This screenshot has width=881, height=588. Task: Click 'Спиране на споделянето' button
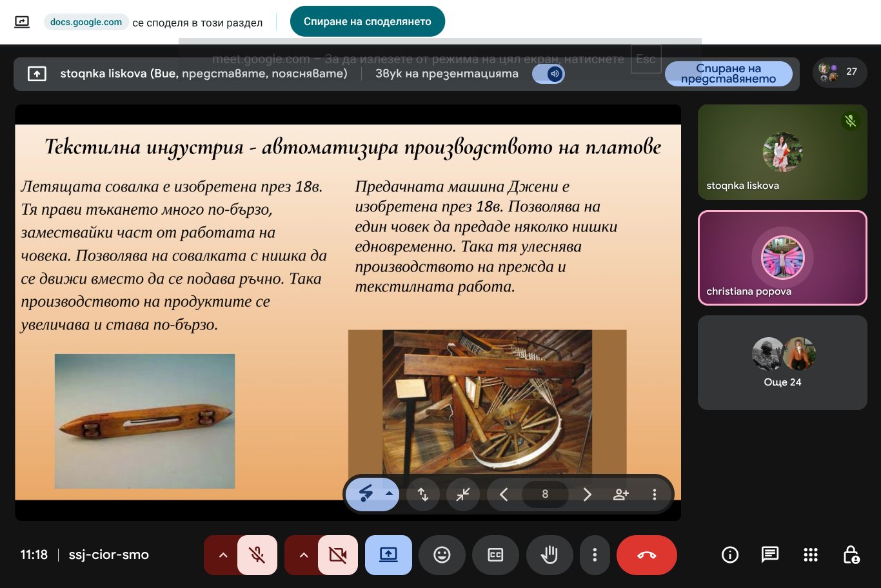367,22
